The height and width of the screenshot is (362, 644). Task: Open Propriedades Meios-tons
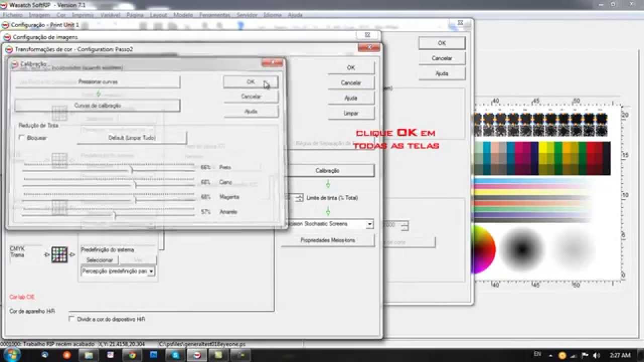328,240
